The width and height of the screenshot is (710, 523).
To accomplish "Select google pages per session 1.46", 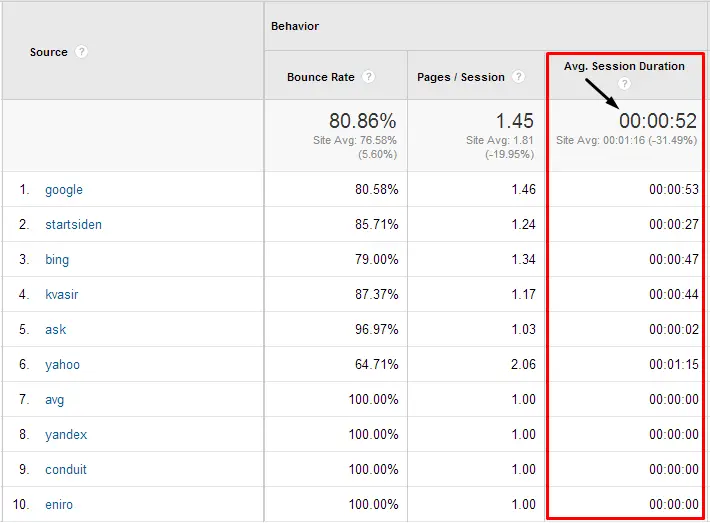I will coord(523,189).
